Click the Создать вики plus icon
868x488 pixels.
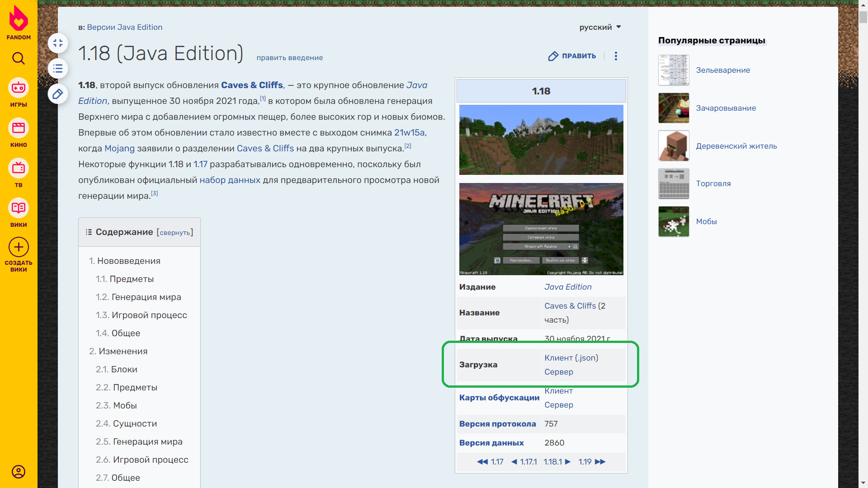pyautogui.click(x=19, y=247)
